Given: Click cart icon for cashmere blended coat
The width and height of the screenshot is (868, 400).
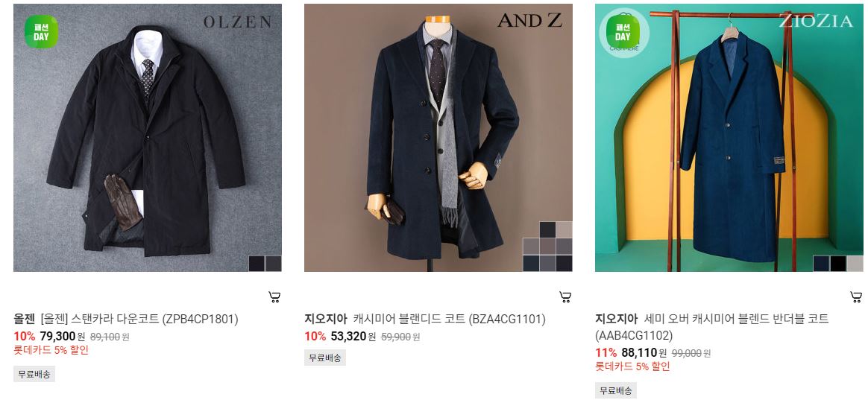Looking at the screenshot, I should click(x=565, y=297).
